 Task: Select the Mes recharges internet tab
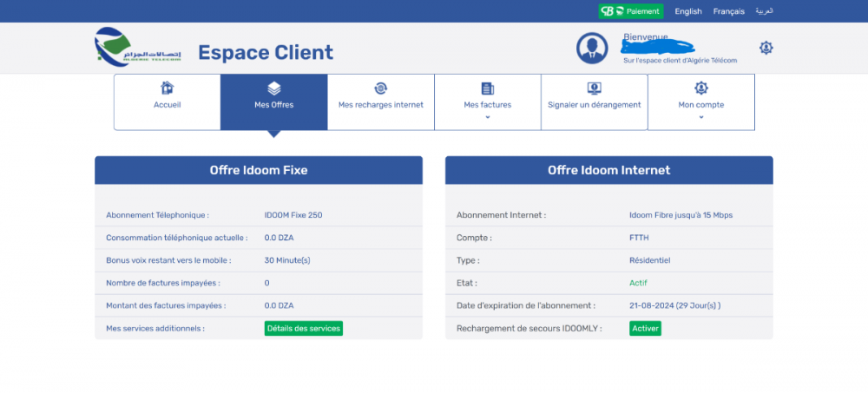380,105
